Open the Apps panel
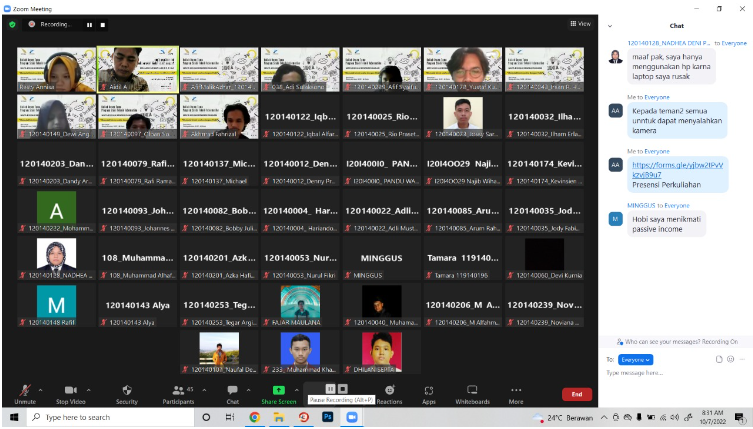Viewport: 753px width, 429px height. [x=429, y=393]
